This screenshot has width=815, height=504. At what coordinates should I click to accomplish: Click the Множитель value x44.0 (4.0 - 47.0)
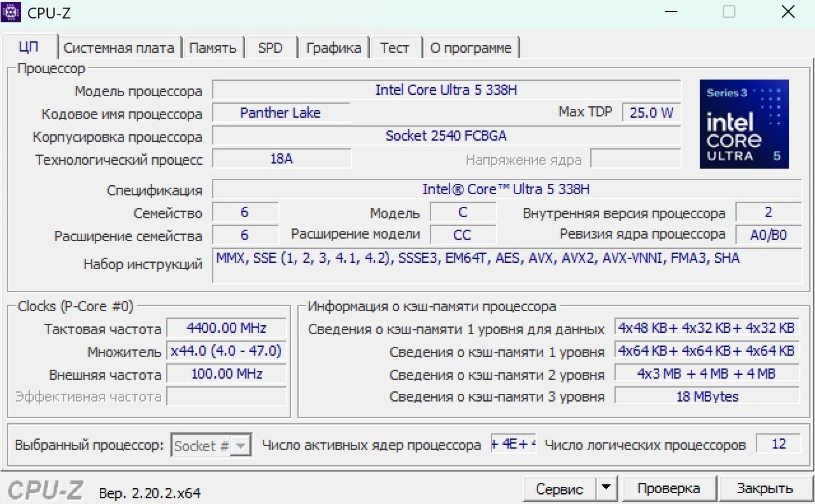(x=226, y=351)
